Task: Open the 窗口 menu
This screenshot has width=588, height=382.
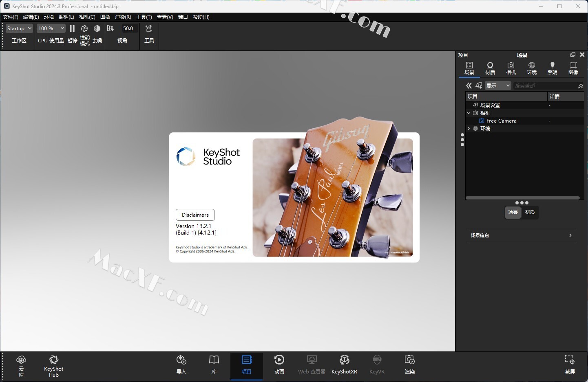Action: pos(183,17)
